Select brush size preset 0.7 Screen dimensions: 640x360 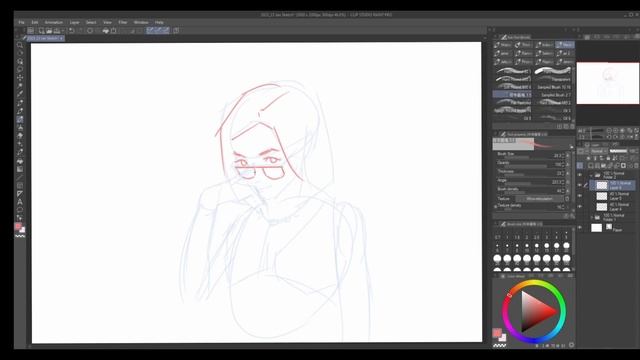497,235
